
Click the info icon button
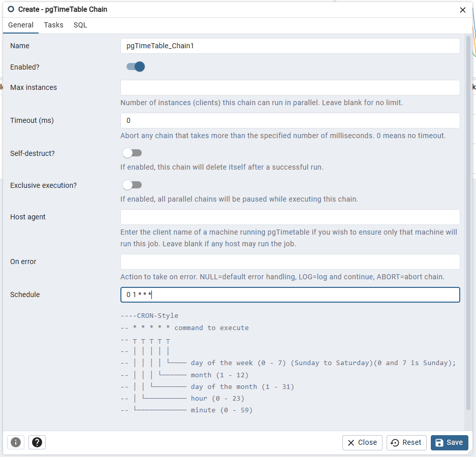tap(16, 442)
